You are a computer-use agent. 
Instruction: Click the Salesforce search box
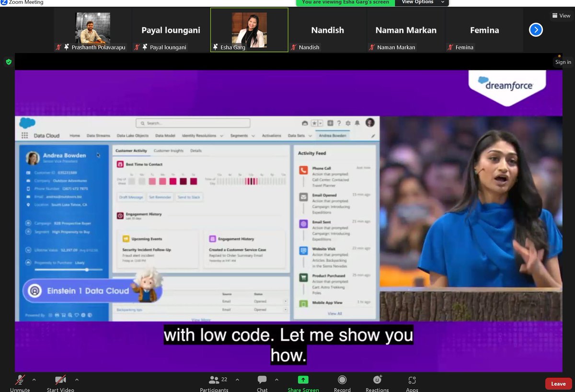(x=193, y=123)
